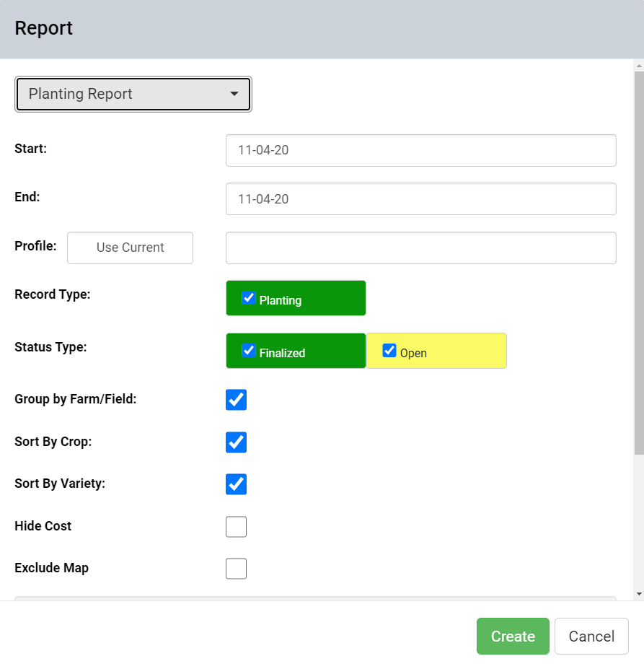The height and width of the screenshot is (669, 644).
Task: Enable the Hide Cost checkbox
Action: (237, 527)
